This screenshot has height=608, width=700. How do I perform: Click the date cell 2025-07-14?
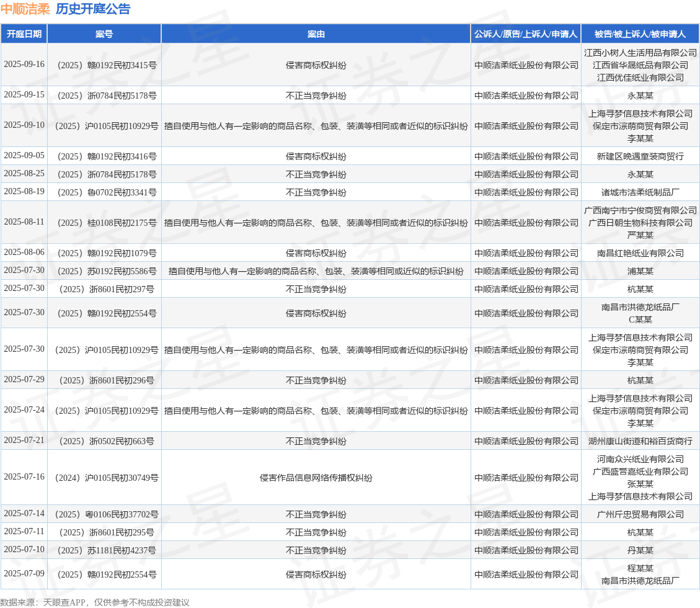(24, 513)
